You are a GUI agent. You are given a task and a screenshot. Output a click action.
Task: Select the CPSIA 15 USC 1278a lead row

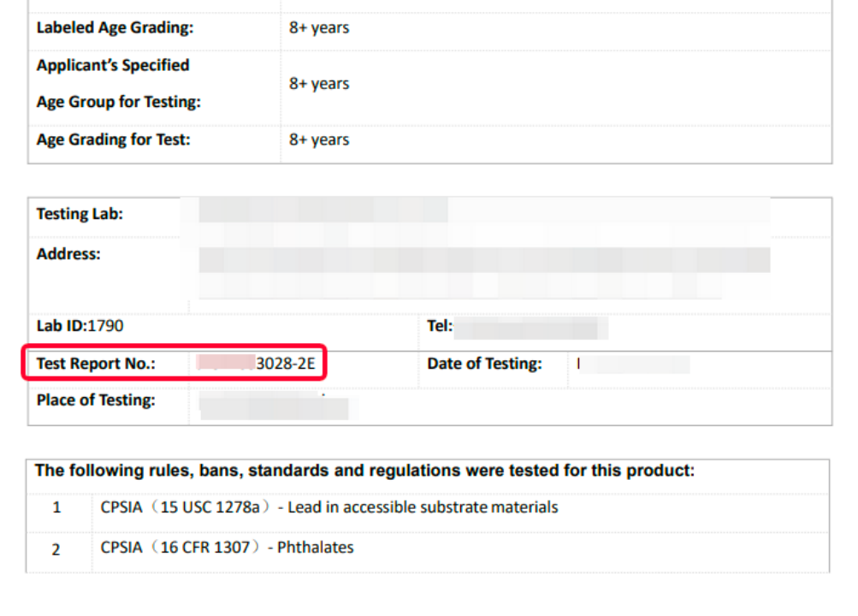[328, 507]
